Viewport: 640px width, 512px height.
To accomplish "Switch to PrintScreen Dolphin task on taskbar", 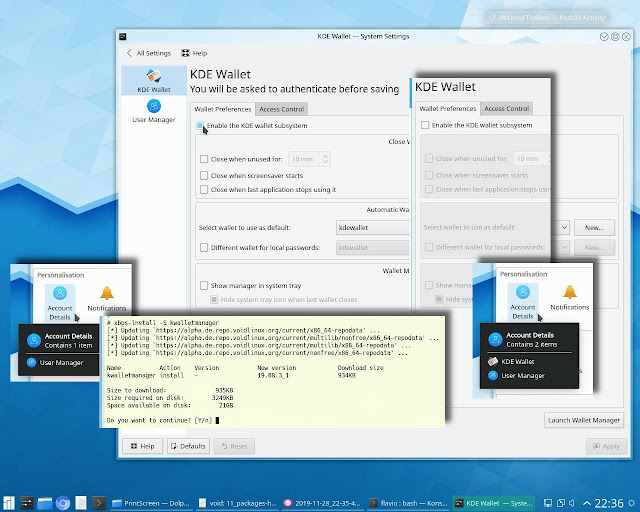I will click(151, 503).
